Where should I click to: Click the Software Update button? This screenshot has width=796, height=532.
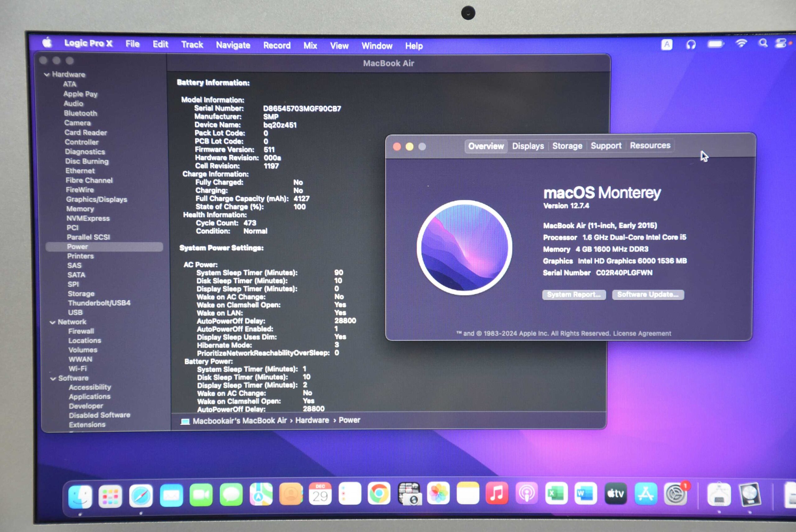coord(648,294)
